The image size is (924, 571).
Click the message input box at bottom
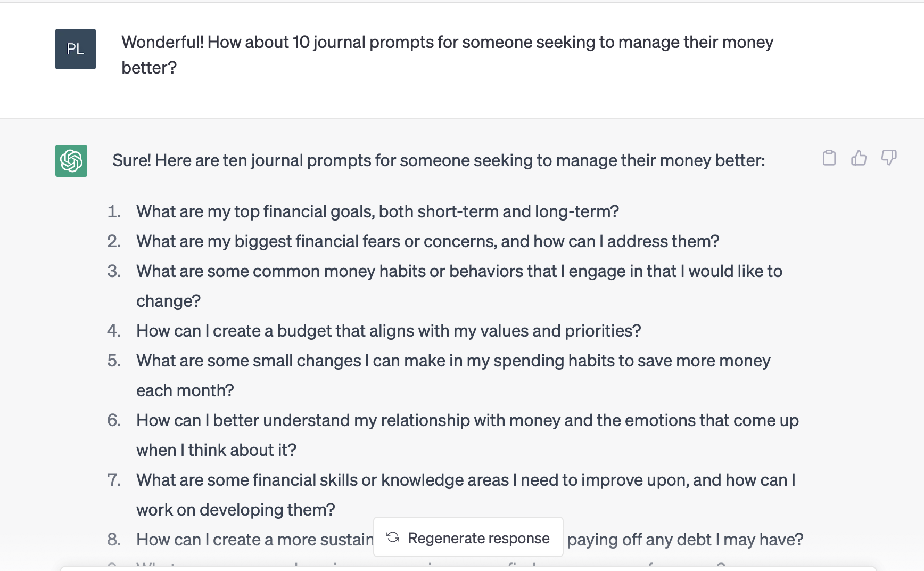(x=468, y=568)
